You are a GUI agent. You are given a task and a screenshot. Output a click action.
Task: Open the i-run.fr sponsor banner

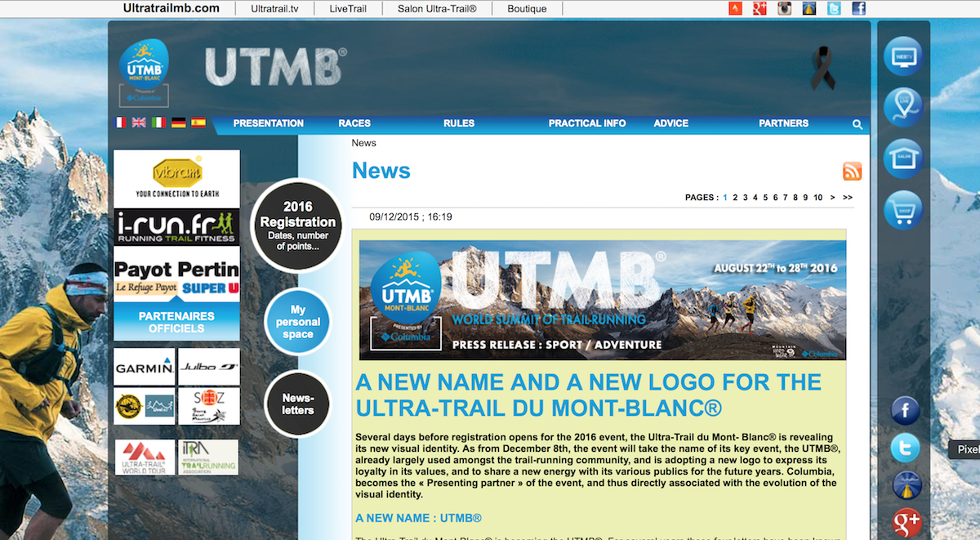pyautogui.click(x=176, y=227)
